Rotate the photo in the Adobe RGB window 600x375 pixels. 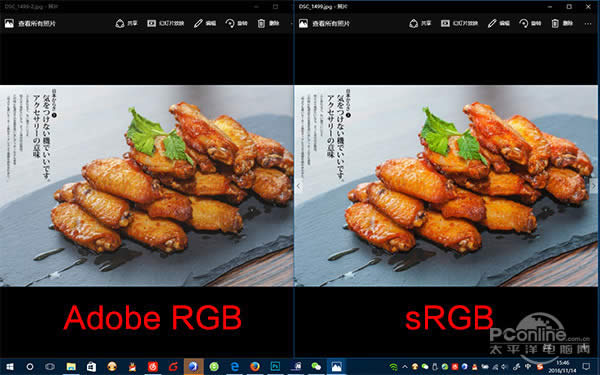[x=236, y=23]
